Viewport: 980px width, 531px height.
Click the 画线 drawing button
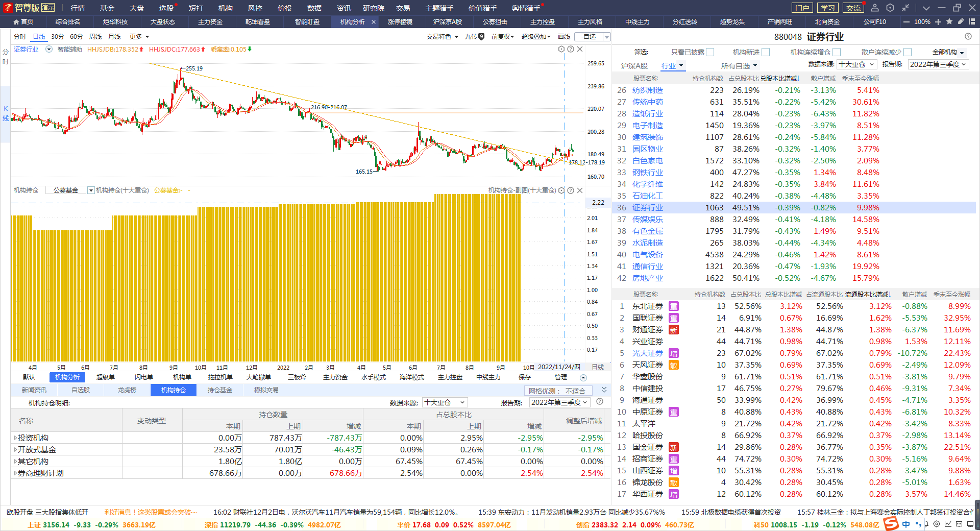click(564, 37)
